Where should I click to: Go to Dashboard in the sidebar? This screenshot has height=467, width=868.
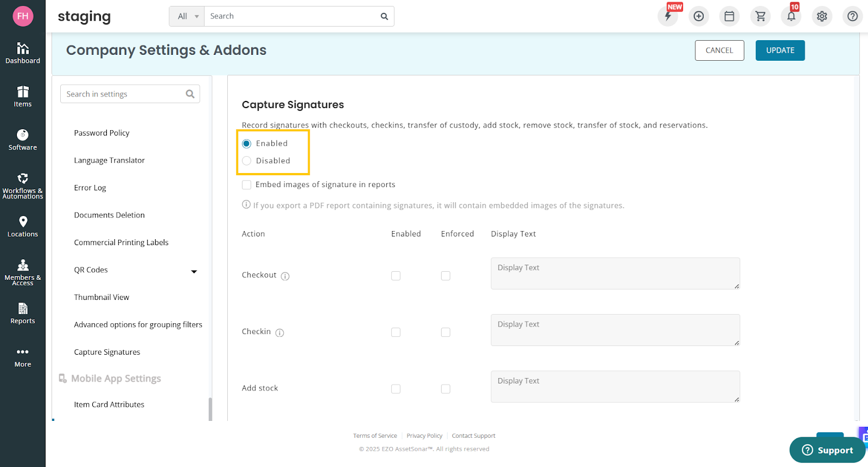(x=23, y=53)
